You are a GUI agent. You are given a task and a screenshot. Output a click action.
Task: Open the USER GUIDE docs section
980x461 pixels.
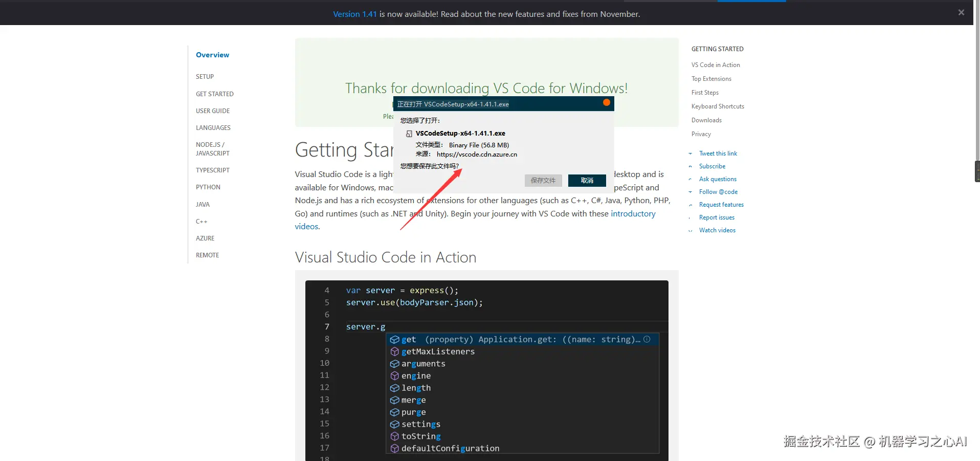click(213, 111)
